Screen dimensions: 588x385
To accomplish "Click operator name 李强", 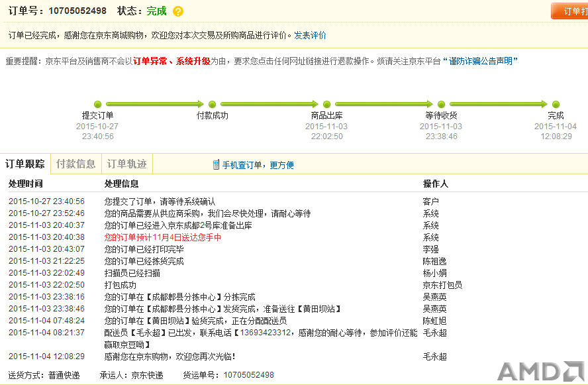I will [431, 250].
